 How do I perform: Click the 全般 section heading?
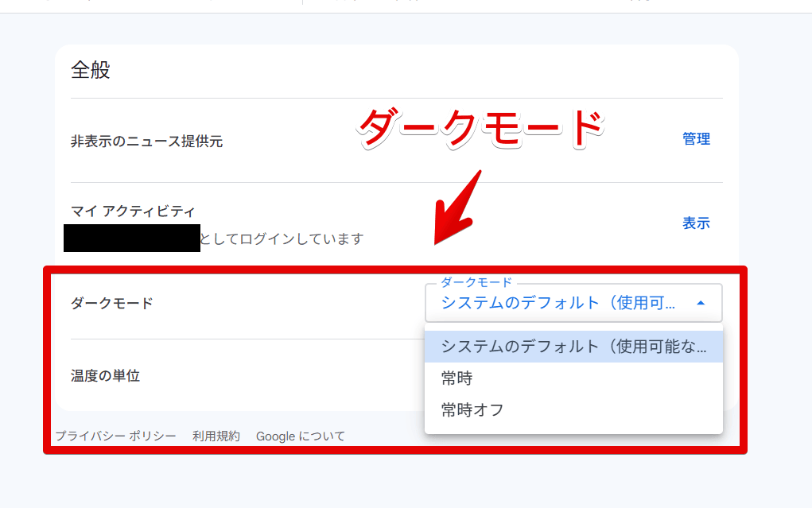(91, 70)
